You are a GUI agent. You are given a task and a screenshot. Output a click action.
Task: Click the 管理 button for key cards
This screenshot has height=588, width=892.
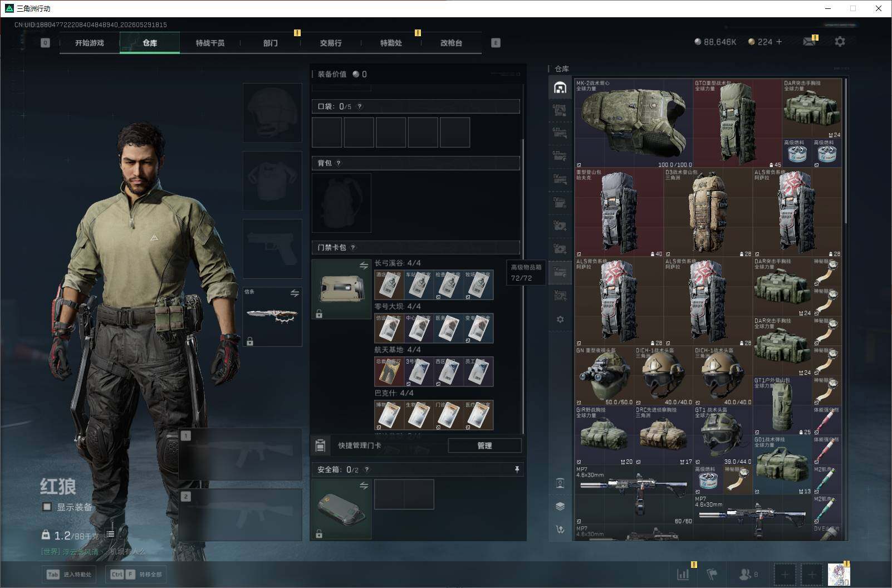(x=484, y=445)
